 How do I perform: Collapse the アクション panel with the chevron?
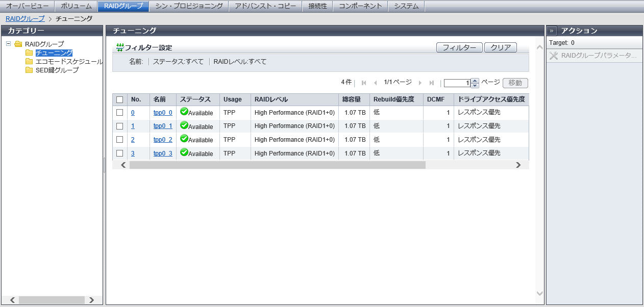pos(552,31)
